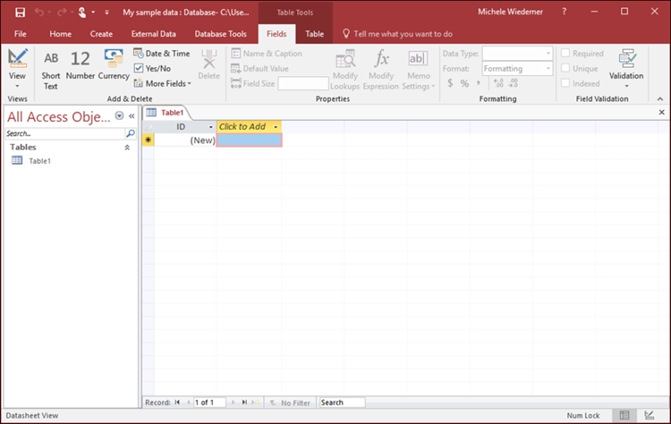Switch to Design View in status bar
This screenshot has height=424, width=671.
click(649, 415)
